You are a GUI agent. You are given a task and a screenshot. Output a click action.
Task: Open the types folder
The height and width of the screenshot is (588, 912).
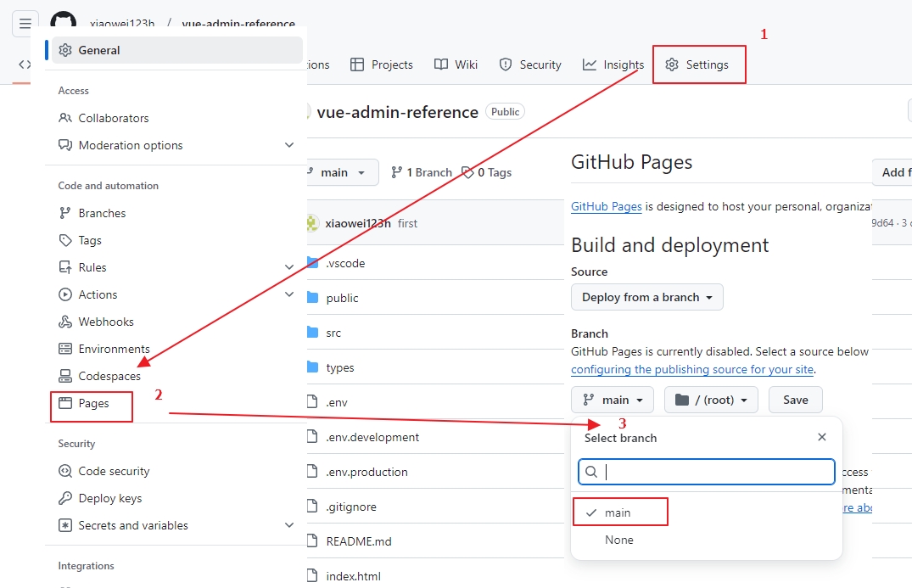[x=339, y=367]
